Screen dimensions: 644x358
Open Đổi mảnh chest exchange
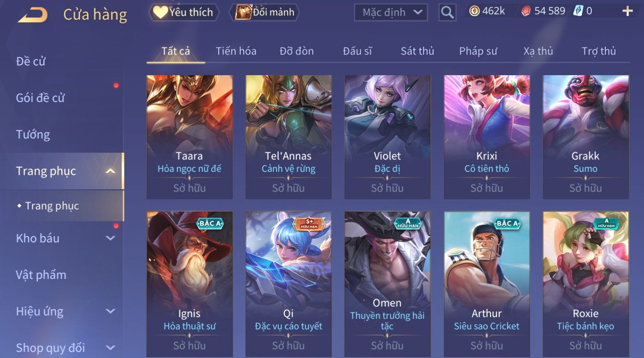pos(265,12)
